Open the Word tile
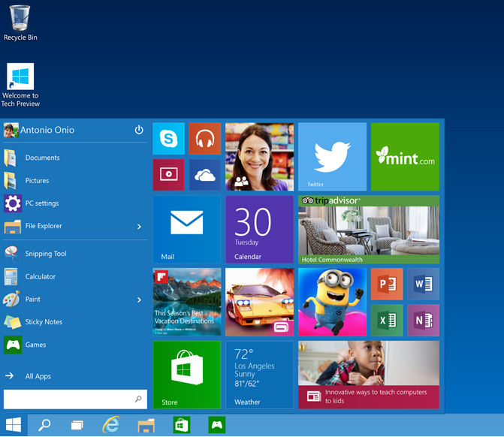504x437 pixels. coord(423,284)
